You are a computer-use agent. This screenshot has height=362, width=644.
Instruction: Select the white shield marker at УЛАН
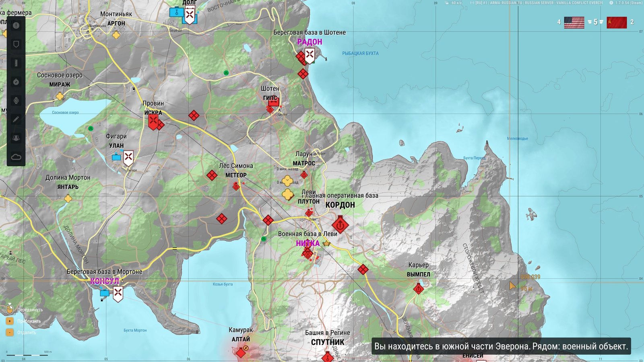(x=128, y=158)
